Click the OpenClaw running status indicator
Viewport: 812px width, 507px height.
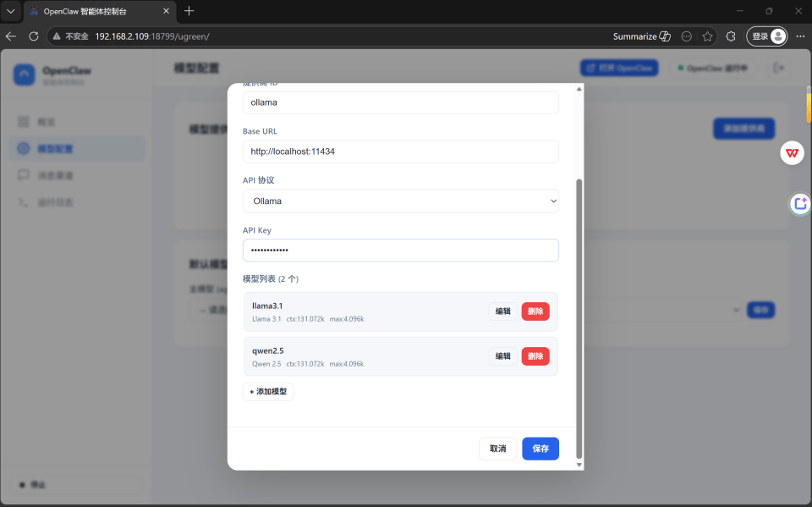point(712,68)
